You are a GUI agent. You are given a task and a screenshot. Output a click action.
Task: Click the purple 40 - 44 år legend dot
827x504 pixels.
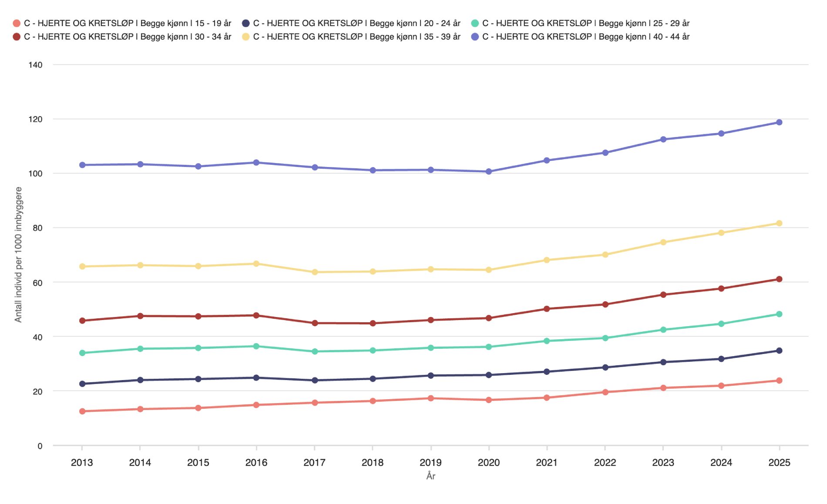click(x=475, y=37)
